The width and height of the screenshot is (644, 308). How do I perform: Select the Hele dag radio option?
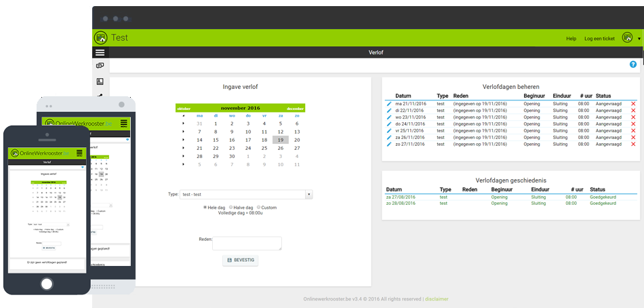205,208
